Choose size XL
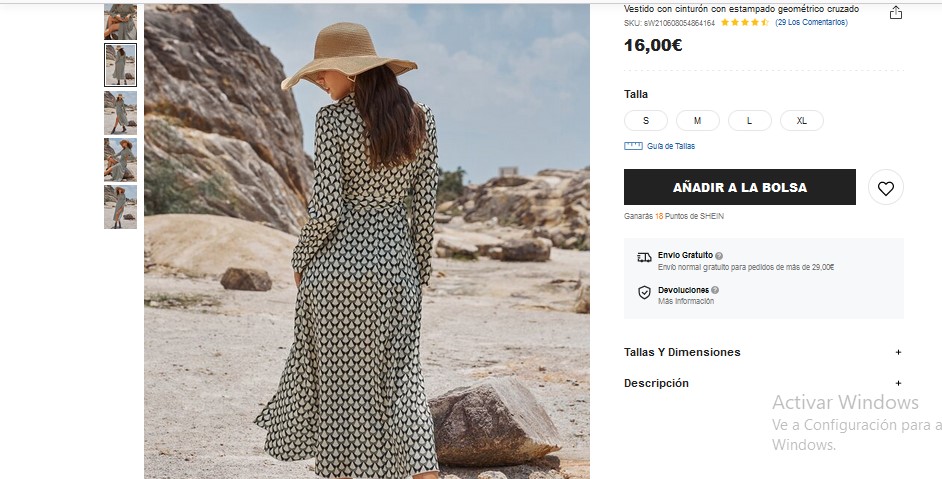942x479 pixels. point(801,121)
